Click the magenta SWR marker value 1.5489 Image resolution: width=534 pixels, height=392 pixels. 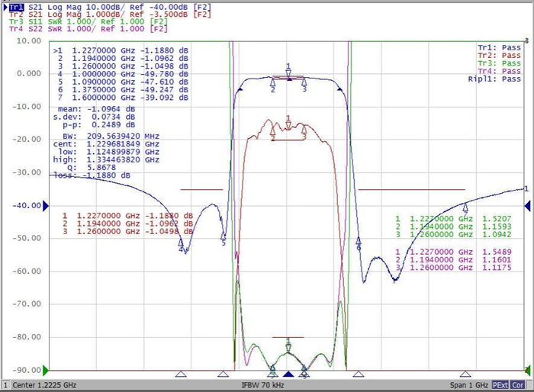pos(497,252)
